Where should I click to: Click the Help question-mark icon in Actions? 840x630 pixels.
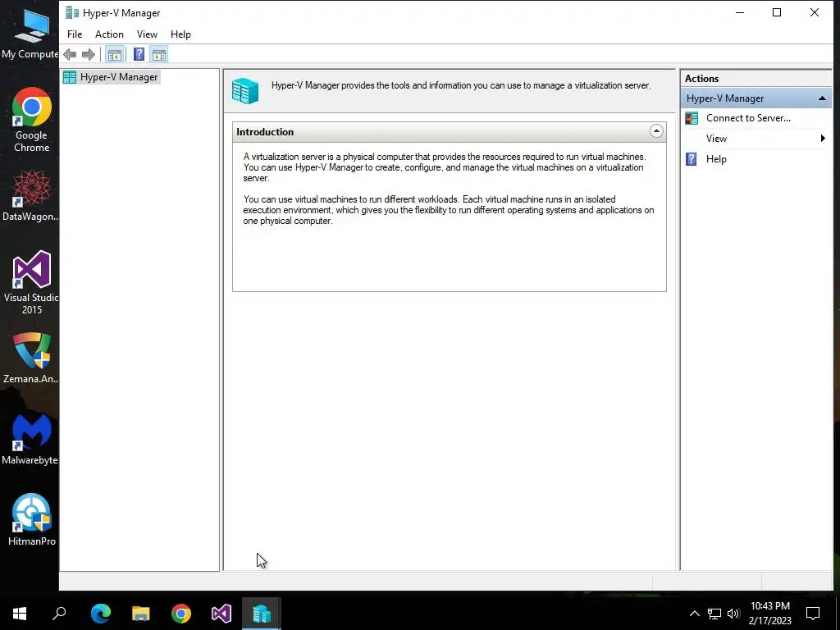pos(692,159)
